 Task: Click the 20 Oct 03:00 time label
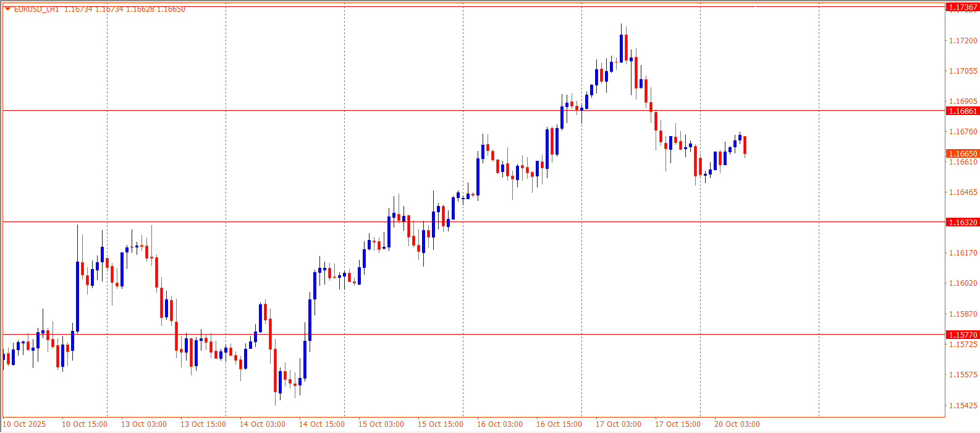tap(737, 424)
